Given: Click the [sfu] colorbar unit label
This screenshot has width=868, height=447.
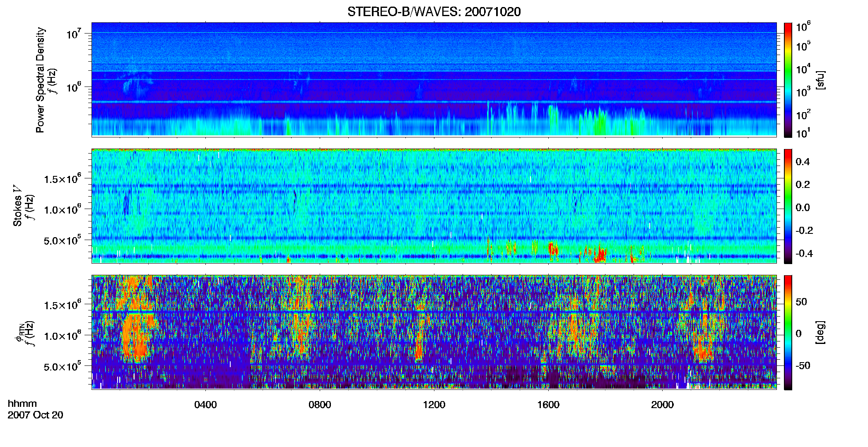Looking at the screenshot, I should pyautogui.click(x=820, y=80).
